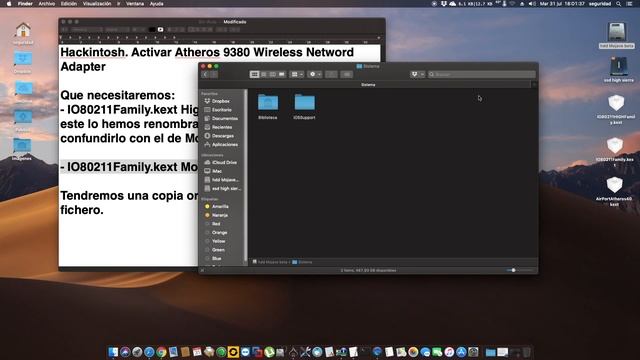Open the Biblioteca folder
The height and width of the screenshot is (360, 640).
tap(268, 107)
